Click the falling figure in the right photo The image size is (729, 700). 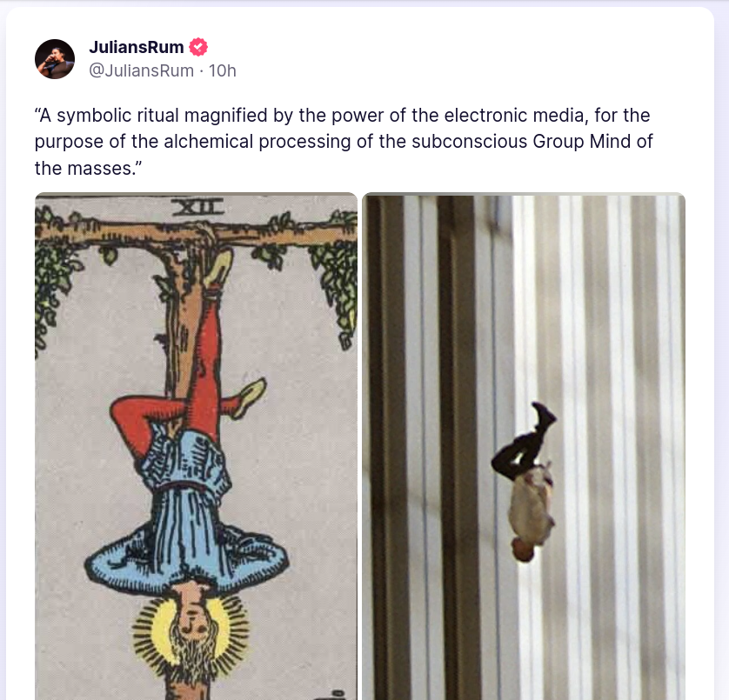click(x=525, y=482)
